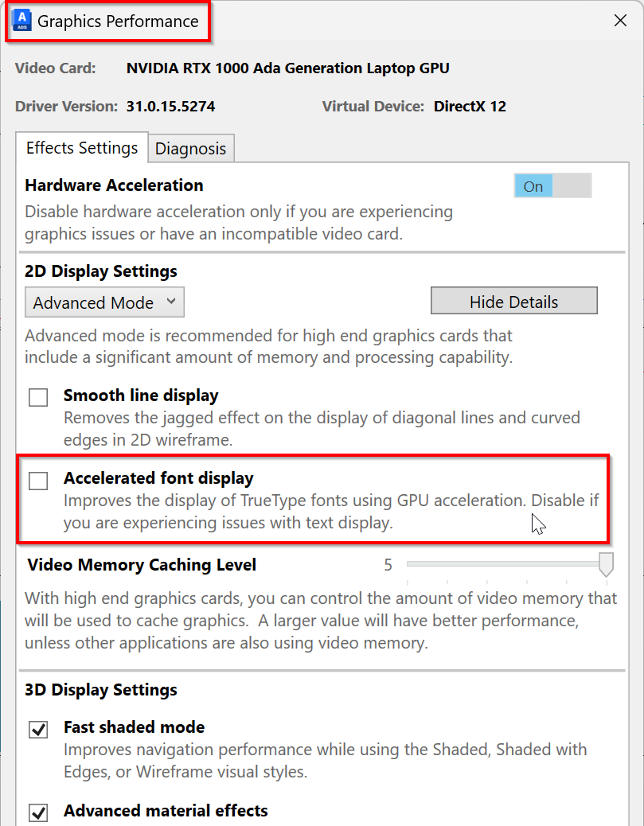Disable Advanced material effects
Screen dimensions: 644x826
(37, 812)
